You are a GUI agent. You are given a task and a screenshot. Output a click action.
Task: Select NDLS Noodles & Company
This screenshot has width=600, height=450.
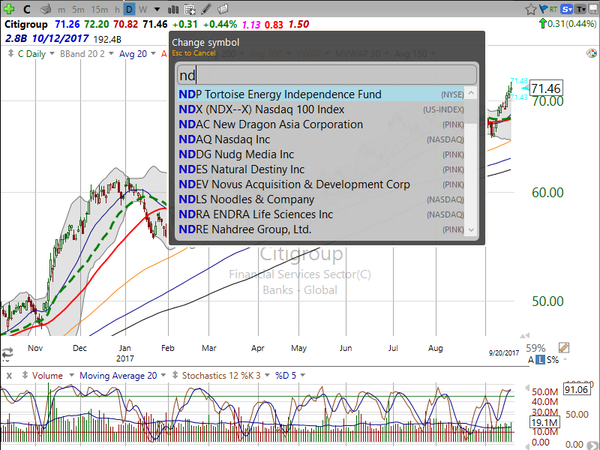click(x=321, y=199)
